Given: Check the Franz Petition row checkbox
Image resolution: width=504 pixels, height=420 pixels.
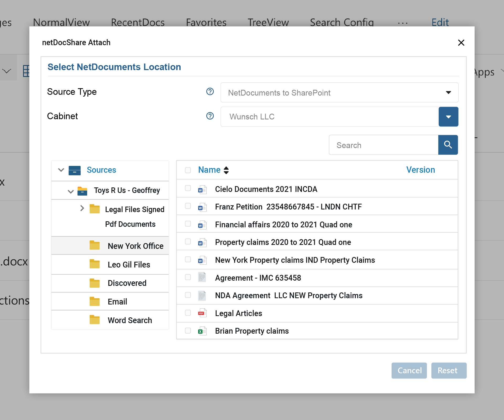Looking at the screenshot, I should tap(188, 206).
